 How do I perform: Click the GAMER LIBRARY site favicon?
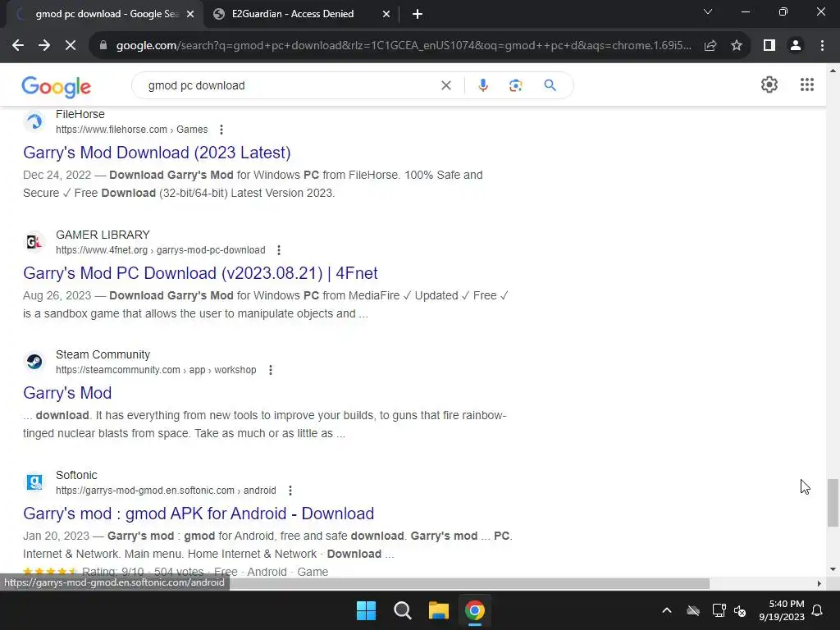pyautogui.click(x=34, y=242)
